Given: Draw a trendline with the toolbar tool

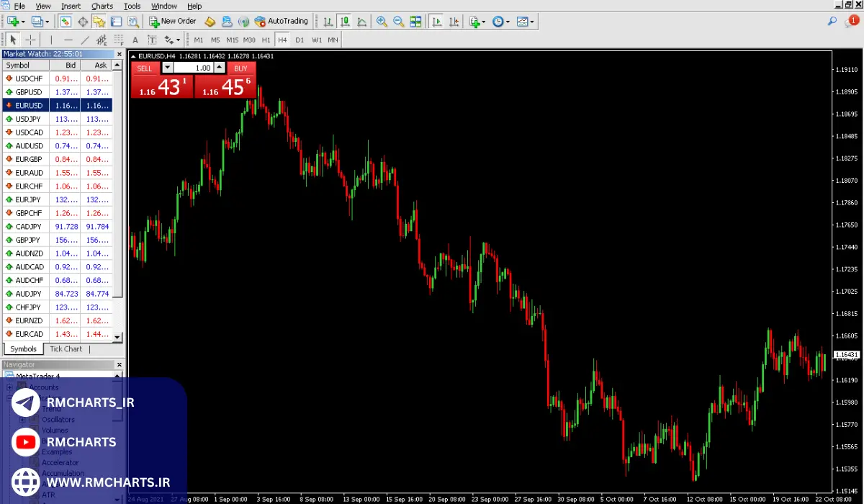Looking at the screenshot, I should point(85,40).
